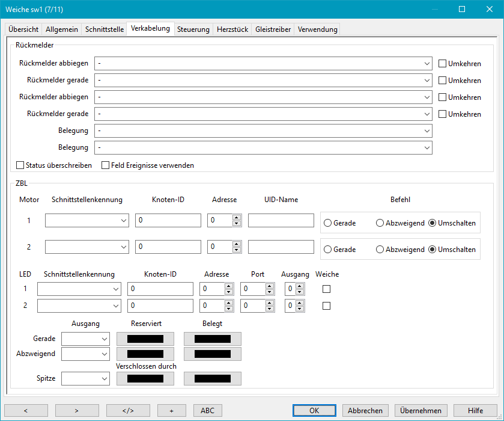Screen dimensions: 504x421
Task: Increase Motor 1 Adresse spinner value
Action: click(x=237, y=218)
